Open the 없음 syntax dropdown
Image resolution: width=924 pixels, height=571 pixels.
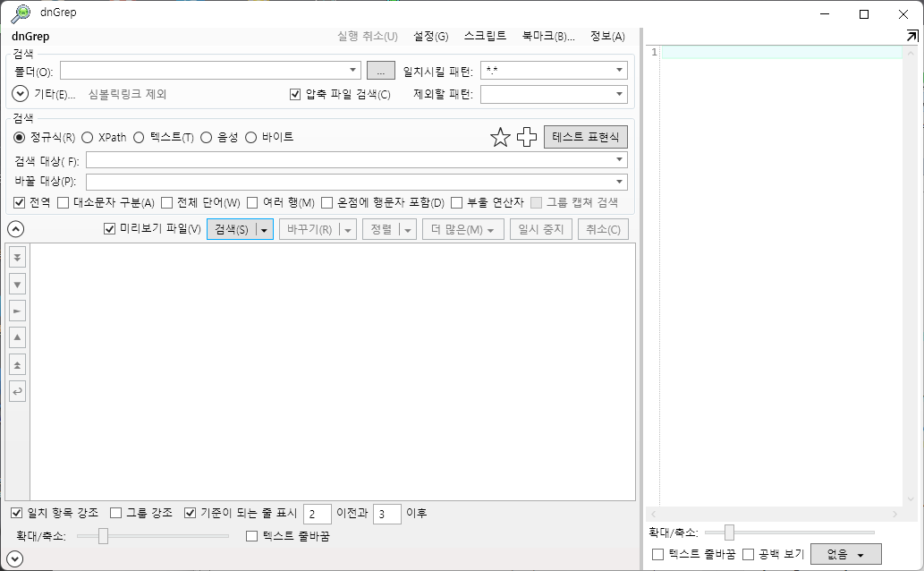[x=845, y=555]
